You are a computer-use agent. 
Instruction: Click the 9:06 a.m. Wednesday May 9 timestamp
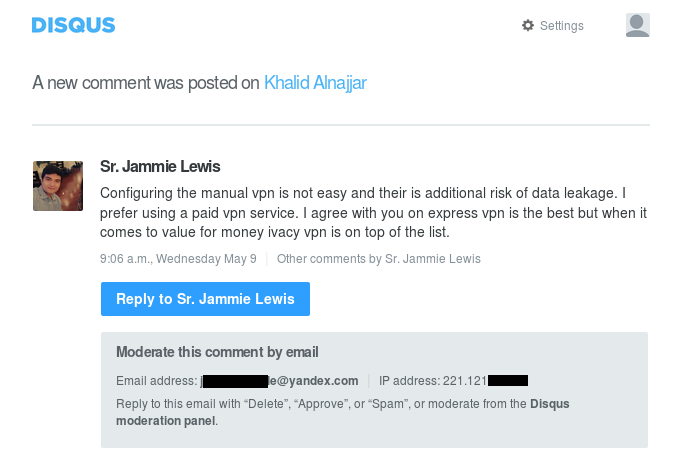click(x=178, y=258)
